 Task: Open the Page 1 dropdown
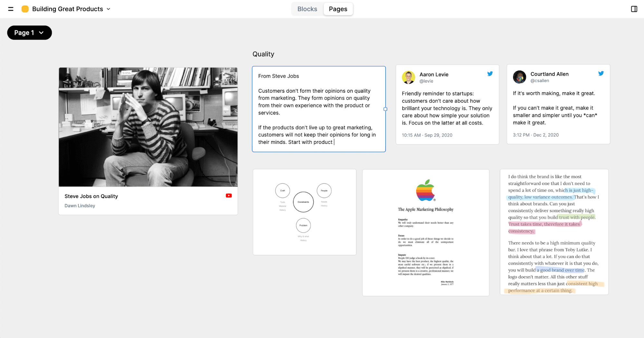(29, 33)
